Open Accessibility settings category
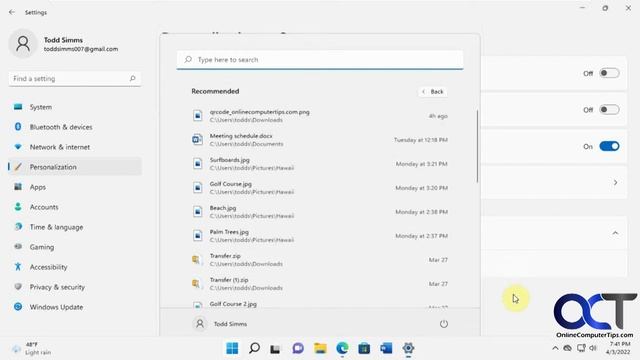The height and width of the screenshot is (360, 640). tap(75, 267)
